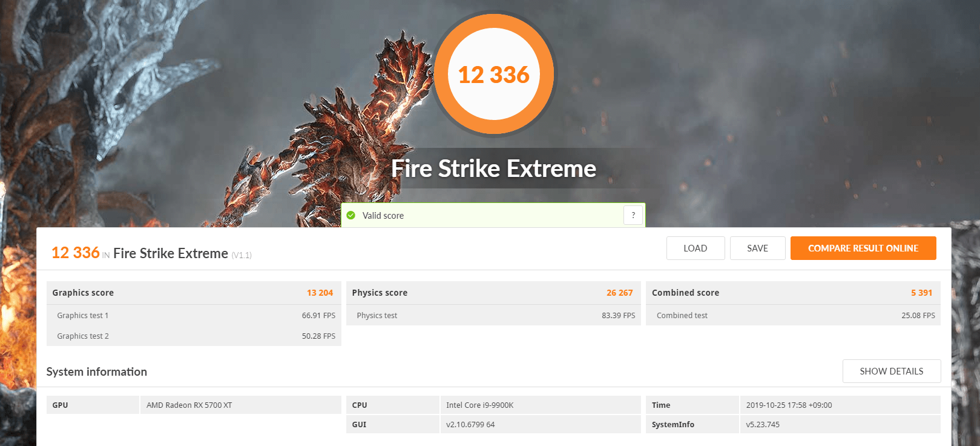Select the Combined test row

793,315
